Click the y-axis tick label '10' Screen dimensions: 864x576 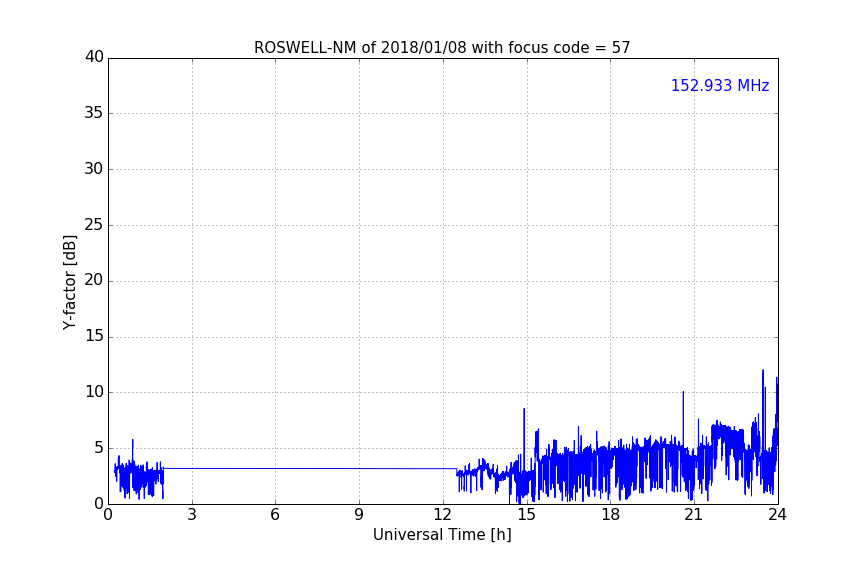[94, 392]
